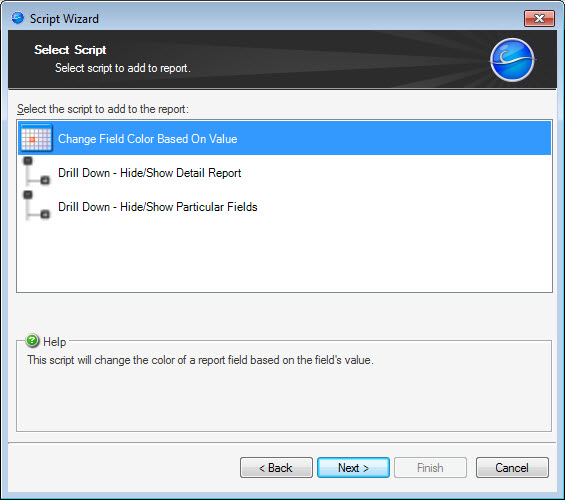Image resolution: width=565 pixels, height=500 pixels.
Task: Select Drill Down - Hide/Show Particular Fields
Action: pyautogui.click(x=284, y=207)
